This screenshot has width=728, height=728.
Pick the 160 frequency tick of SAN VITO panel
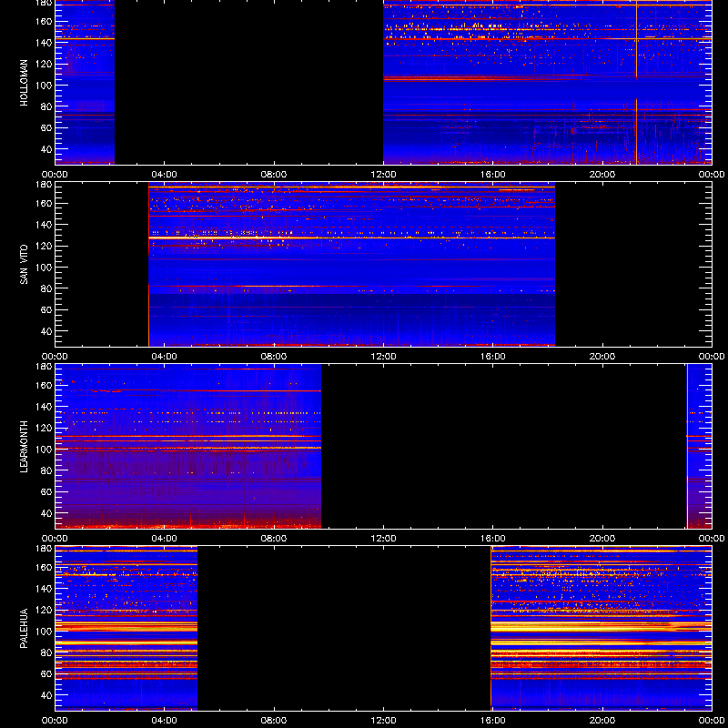tap(45, 203)
